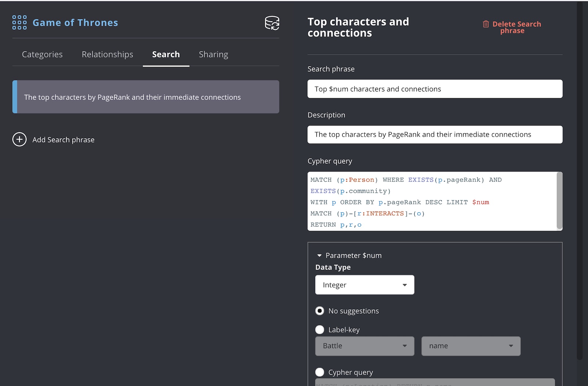588x386 pixels.
Task: Click inside the Cypher query editor
Action: coord(432,201)
